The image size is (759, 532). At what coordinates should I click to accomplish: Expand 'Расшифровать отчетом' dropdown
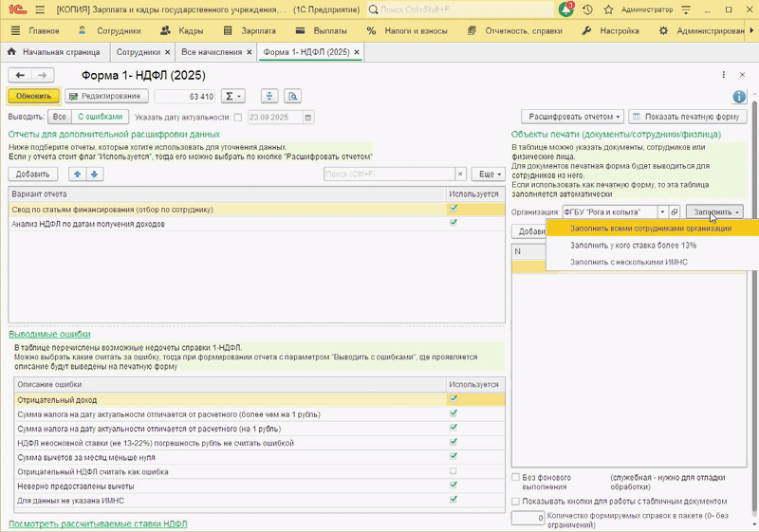click(x=575, y=117)
